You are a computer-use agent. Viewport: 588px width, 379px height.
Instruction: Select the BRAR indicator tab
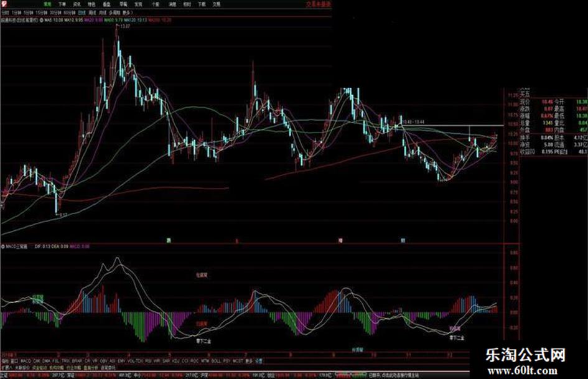pos(77,361)
